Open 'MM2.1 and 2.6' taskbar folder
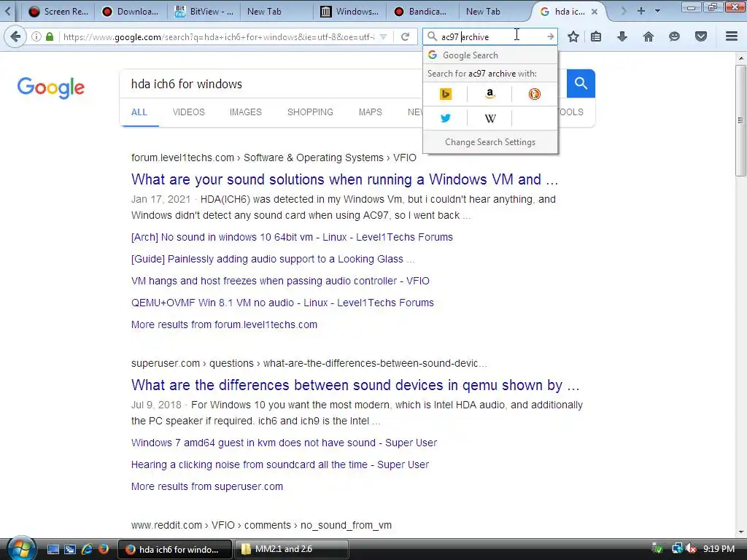 (x=292, y=549)
